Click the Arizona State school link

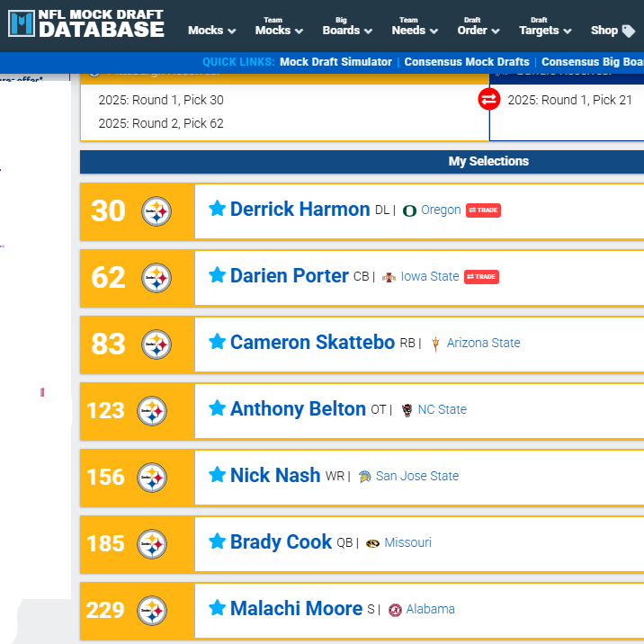coord(483,343)
